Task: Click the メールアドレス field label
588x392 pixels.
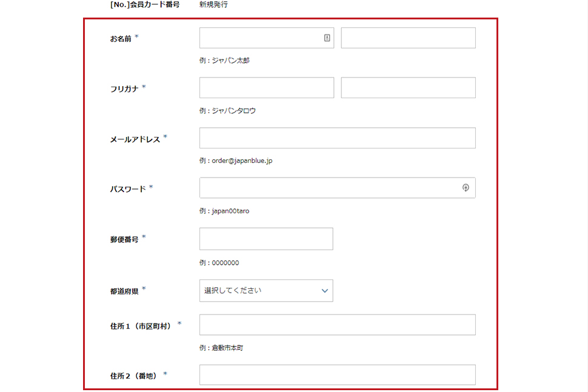Action: click(135, 139)
